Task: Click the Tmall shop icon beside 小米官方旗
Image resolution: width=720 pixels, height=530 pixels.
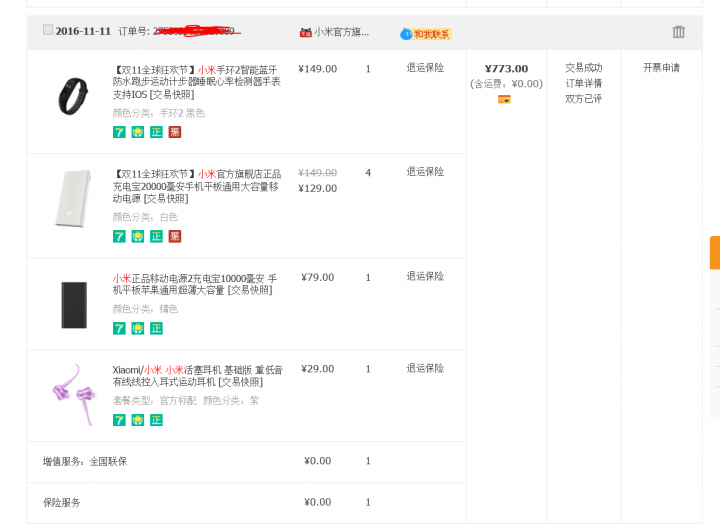Action: coord(306,33)
